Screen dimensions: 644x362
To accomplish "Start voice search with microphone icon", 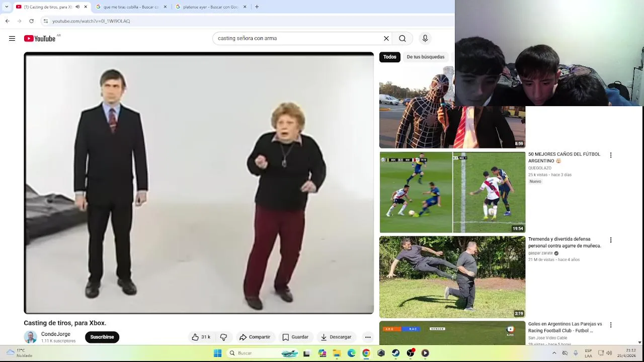I will (x=425, y=38).
